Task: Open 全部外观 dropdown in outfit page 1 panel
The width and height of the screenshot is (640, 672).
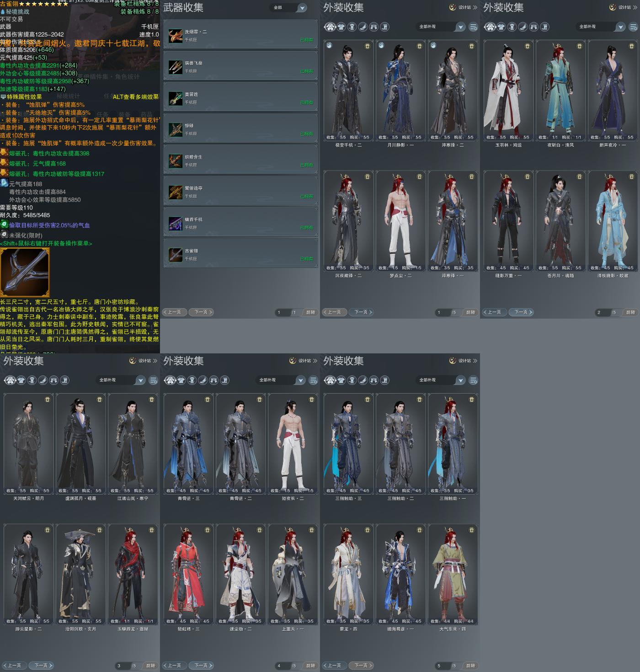Action: (x=441, y=27)
